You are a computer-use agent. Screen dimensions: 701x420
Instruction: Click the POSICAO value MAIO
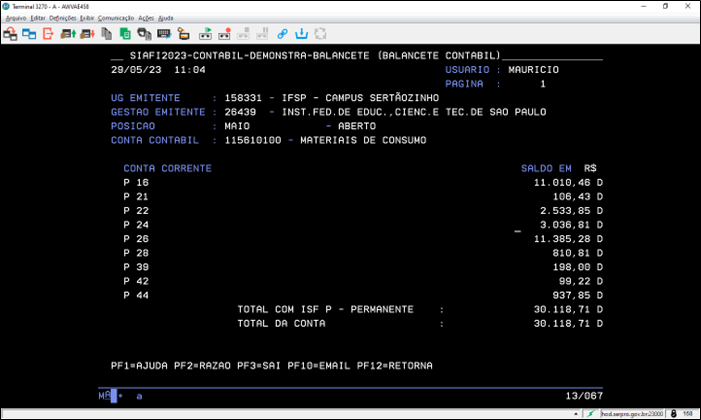[x=237, y=126]
